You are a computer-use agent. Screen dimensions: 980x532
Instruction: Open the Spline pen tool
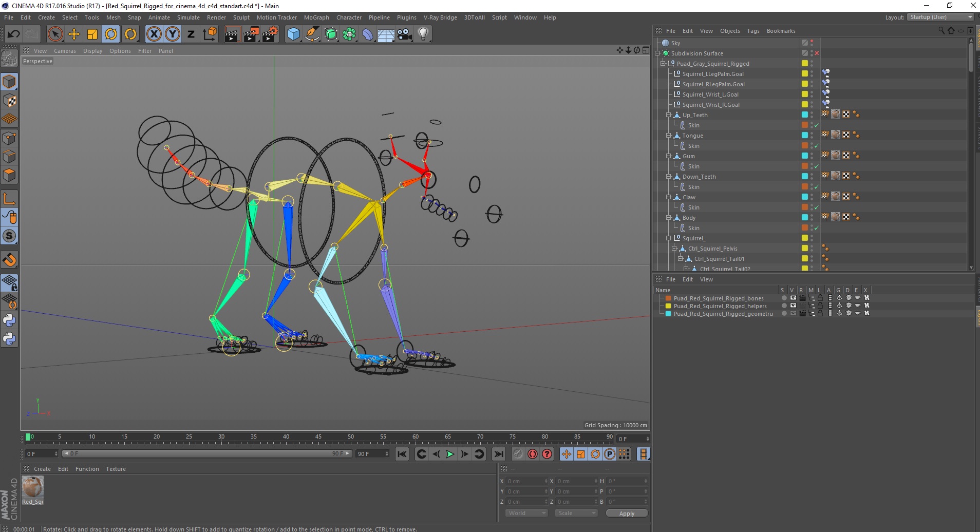[312, 34]
